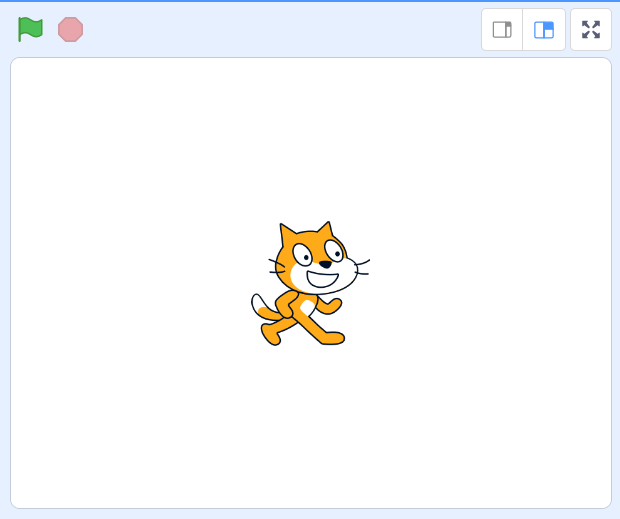The height and width of the screenshot is (519, 620).
Task: Click the green flag to start the project
Action: tap(30, 29)
